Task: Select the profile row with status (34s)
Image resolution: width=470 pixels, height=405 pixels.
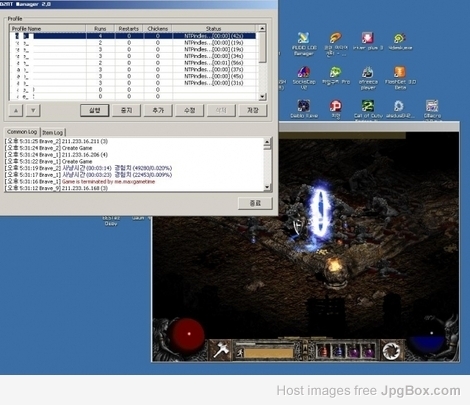Action: 133,56
